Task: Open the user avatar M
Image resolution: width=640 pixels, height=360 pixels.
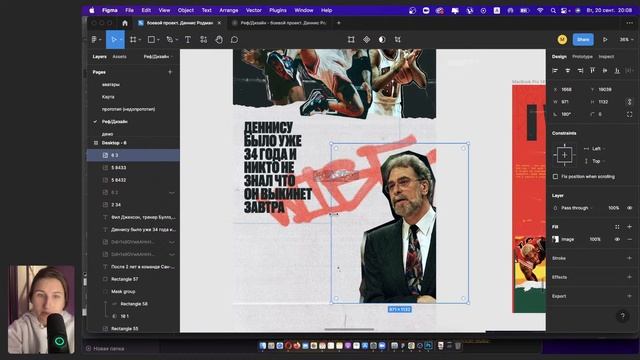Action: click(x=562, y=40)
